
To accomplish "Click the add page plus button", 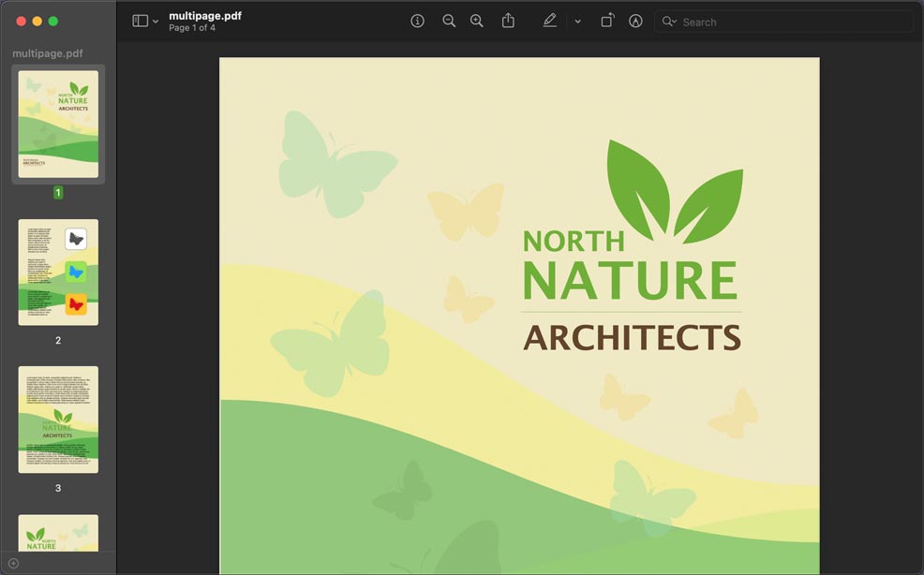I will 13,564.
